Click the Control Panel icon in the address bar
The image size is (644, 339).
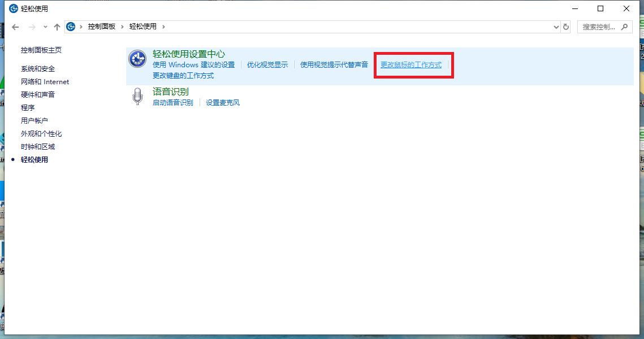pos(71,26)
